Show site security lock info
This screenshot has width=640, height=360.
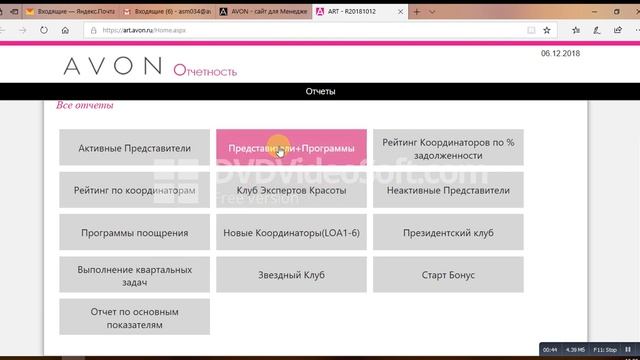pos(93,30)
